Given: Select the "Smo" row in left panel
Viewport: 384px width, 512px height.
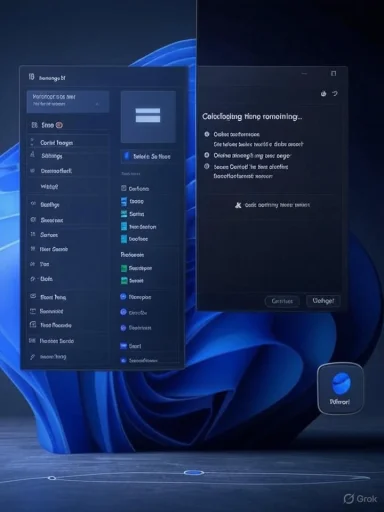Looking at the screenshot, I should coord(68,125).
